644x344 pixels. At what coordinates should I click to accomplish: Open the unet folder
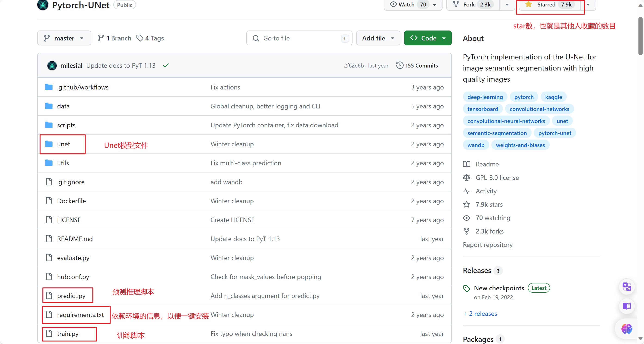click(64, 144)
